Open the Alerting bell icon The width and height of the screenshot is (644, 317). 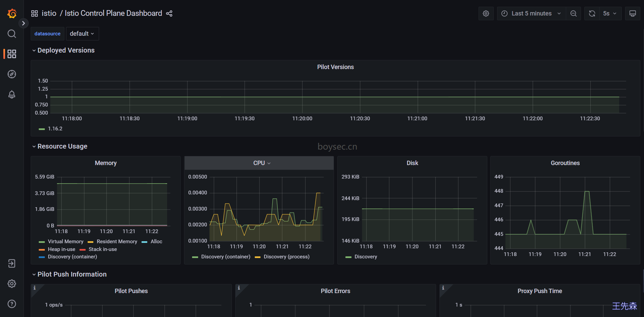coord(12,95)
